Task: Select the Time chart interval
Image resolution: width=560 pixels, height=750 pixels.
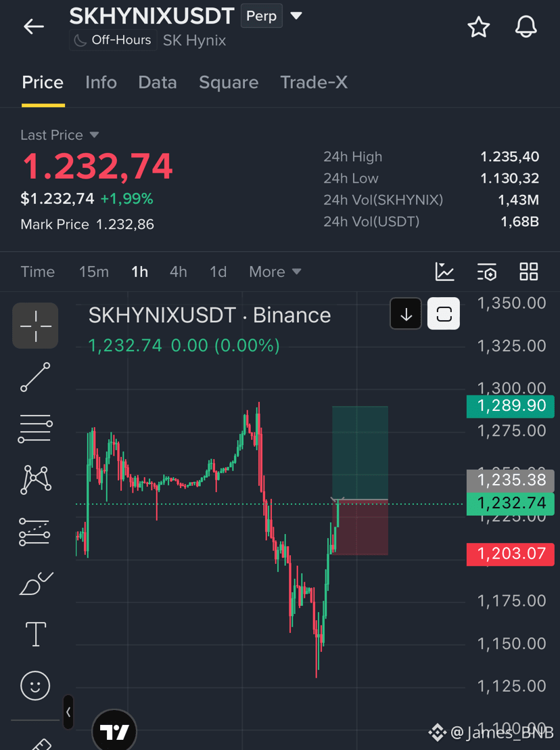Action: [37, 271]
